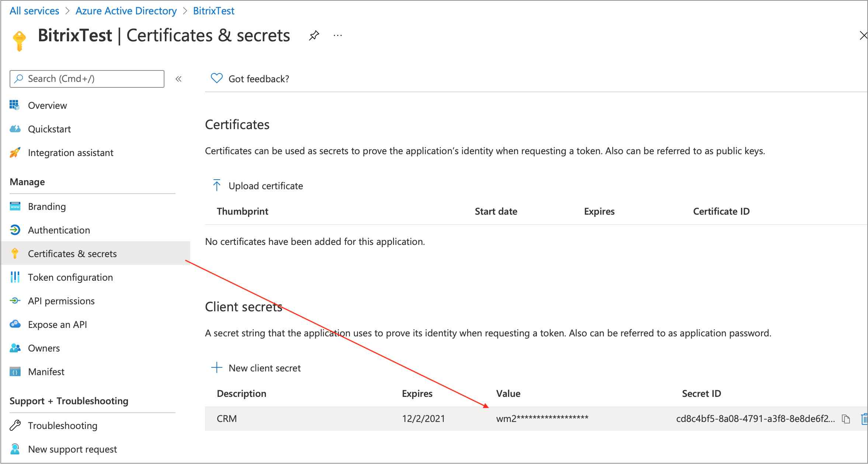Click the Token configuration bars icon
This screenshot has width=868, height=464.
coord(15,277)
